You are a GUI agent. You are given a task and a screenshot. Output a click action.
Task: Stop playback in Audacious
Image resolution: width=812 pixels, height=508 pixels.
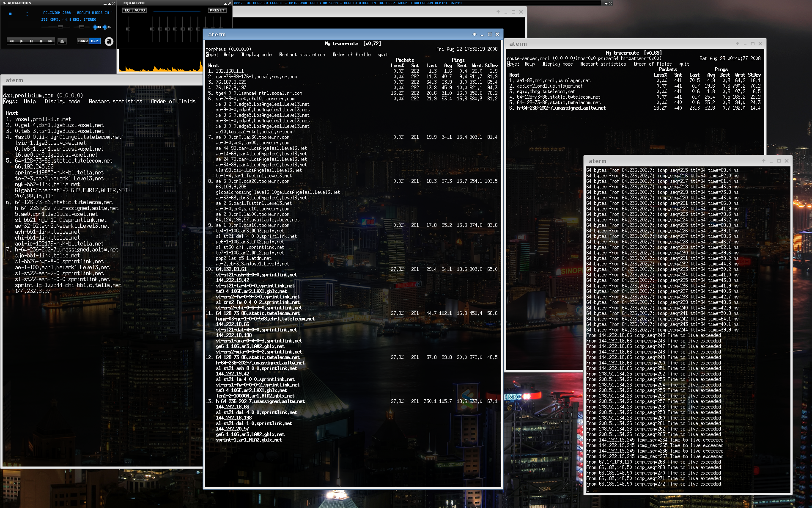point(41,41)
